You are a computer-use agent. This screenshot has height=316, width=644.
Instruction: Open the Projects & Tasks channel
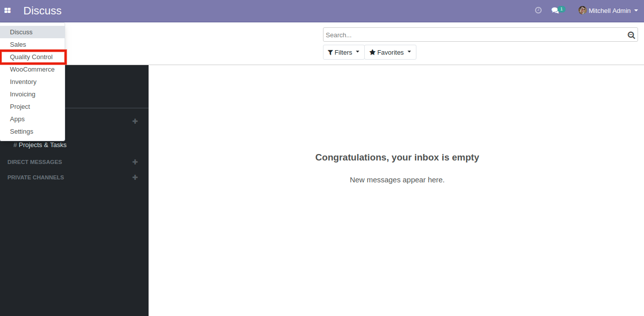[x=42, y=145]
